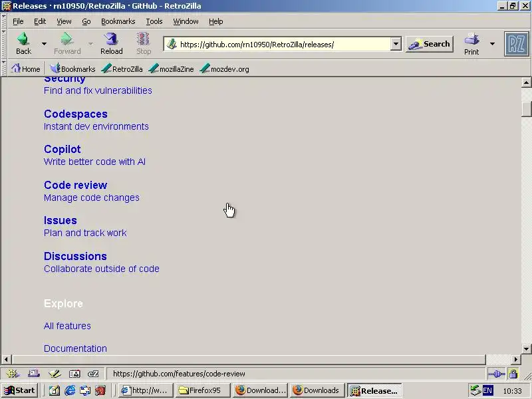Click the horizontal scrollbar right arrow
This screenshot has height=399, width=532.
pos(516,359)
